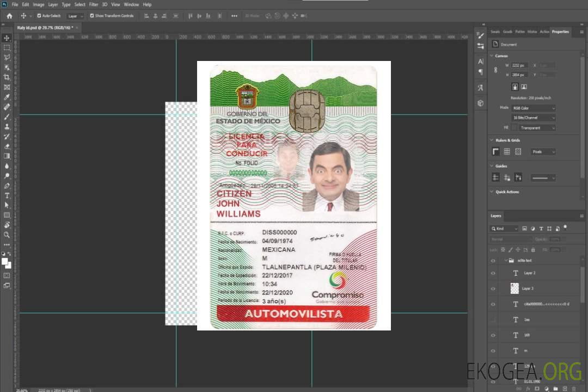
Task: Select the Rectangular Marquee tool
Action: [7, 48]
